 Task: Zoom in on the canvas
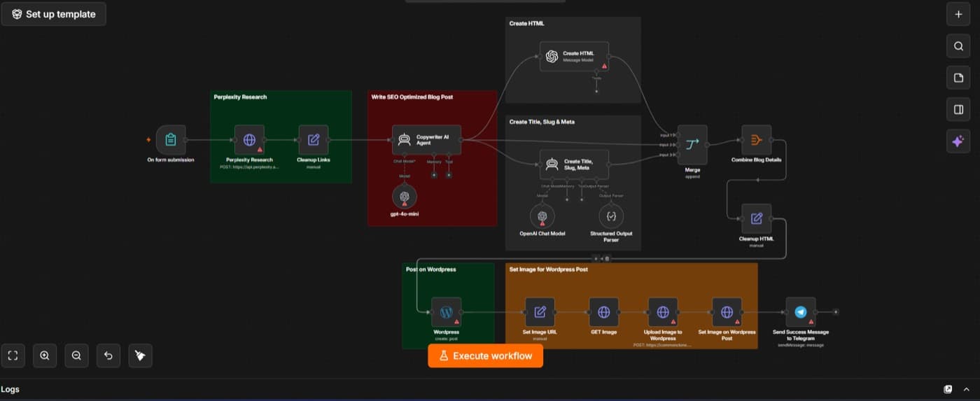tap(45, 356)
